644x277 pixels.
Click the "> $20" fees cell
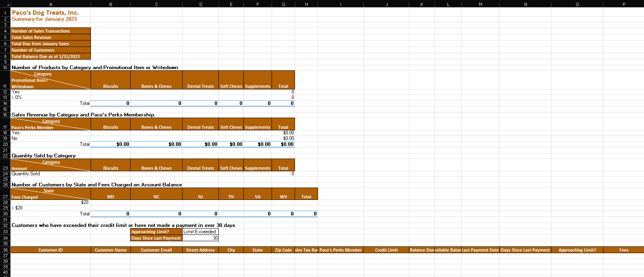[x=50, y=208]
